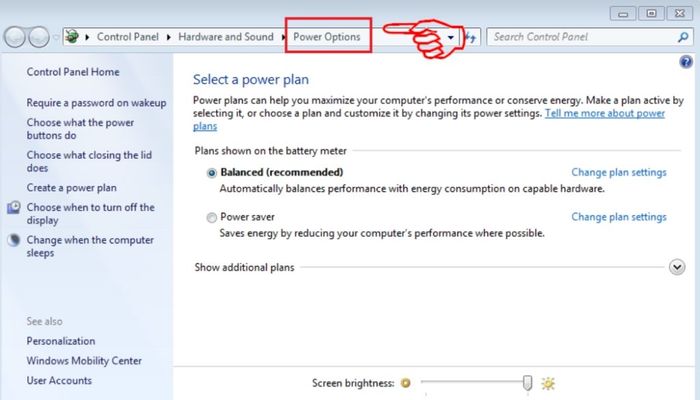
Task: Select the Power saver plan
Action: 212,217
